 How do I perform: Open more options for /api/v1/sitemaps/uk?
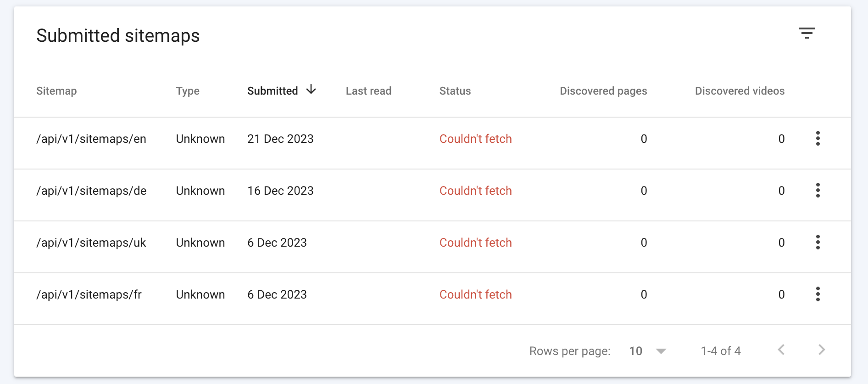tap(818, 242)
